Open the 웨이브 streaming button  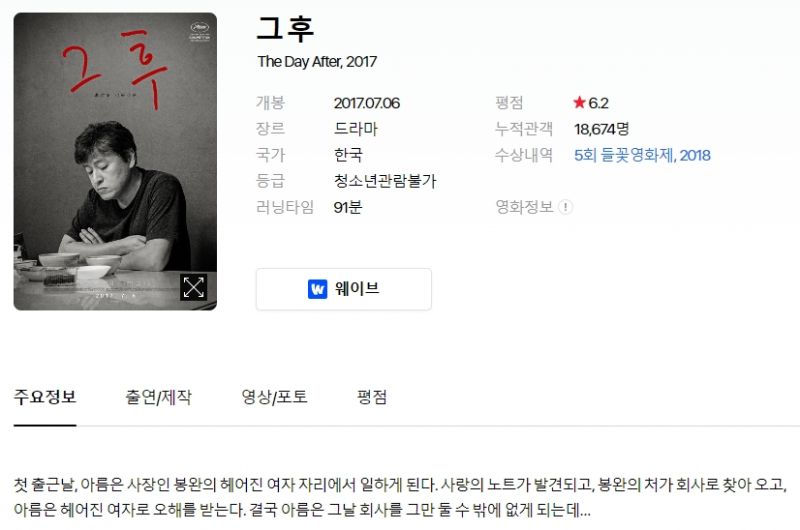click(344, 289)
